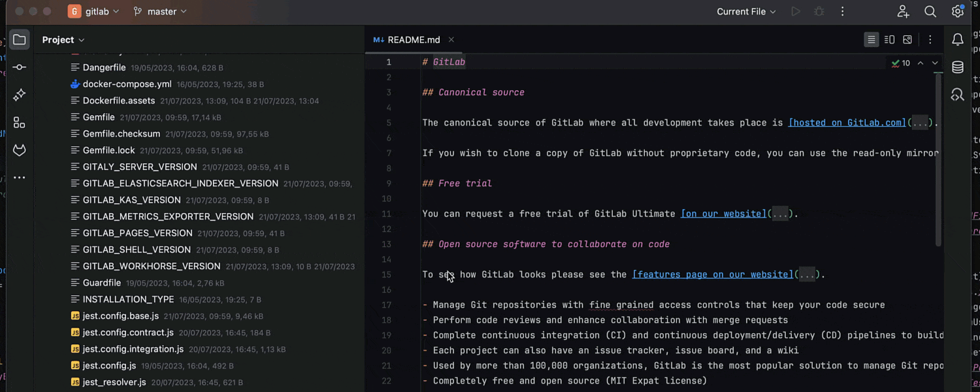Switch README to preview-only view
Viewport: 980px width, 392px height.
click(x=907, y=39)
